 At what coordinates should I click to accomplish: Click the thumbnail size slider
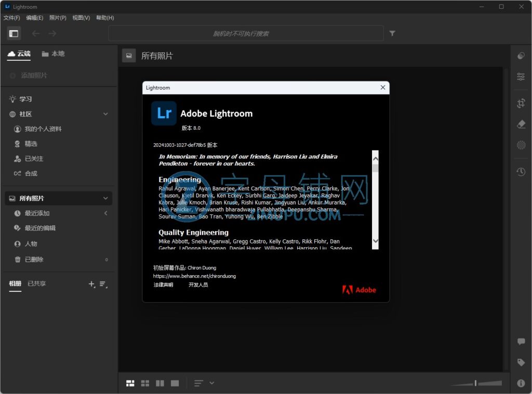pos(476,383)
